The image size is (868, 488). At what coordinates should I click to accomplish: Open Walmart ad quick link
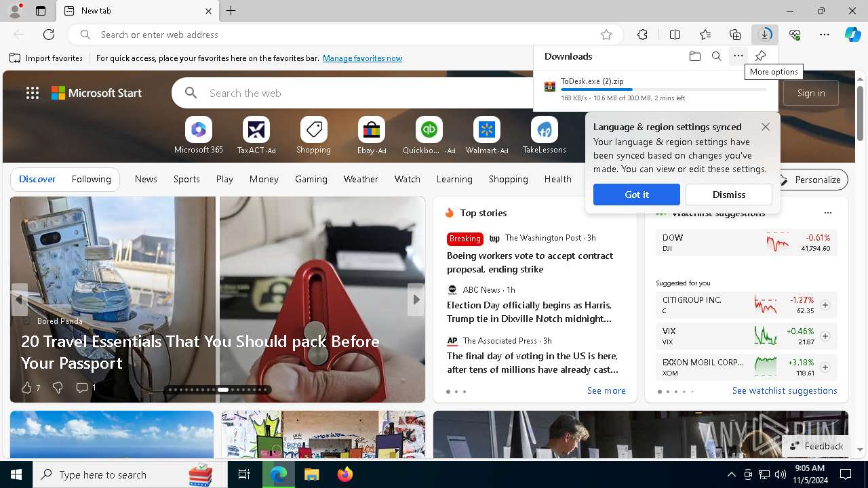(x=487, y=136)
